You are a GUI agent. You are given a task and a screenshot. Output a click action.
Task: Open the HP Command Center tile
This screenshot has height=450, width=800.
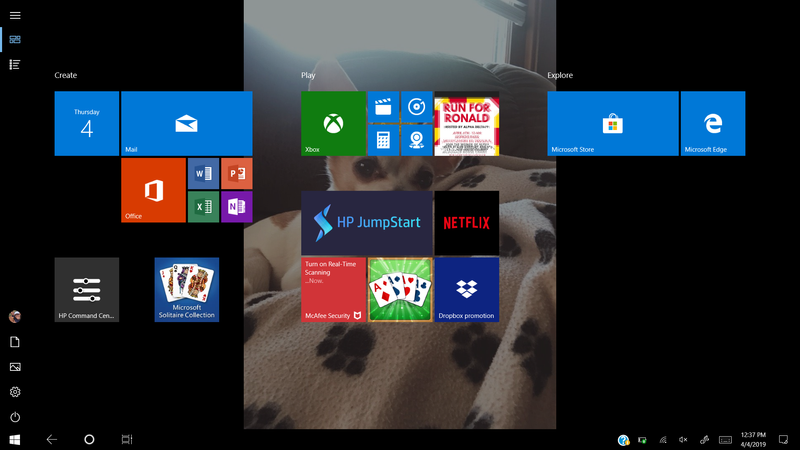coord(87,290)
